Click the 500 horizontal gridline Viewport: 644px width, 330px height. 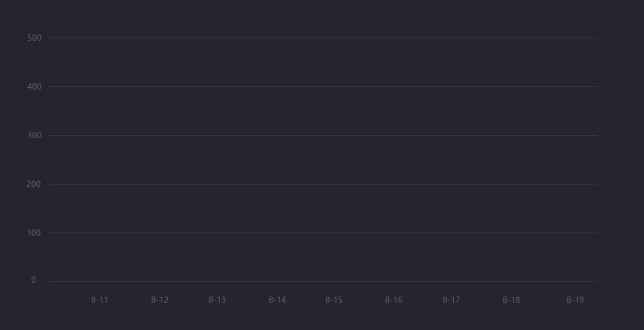[x=323, y=38]
